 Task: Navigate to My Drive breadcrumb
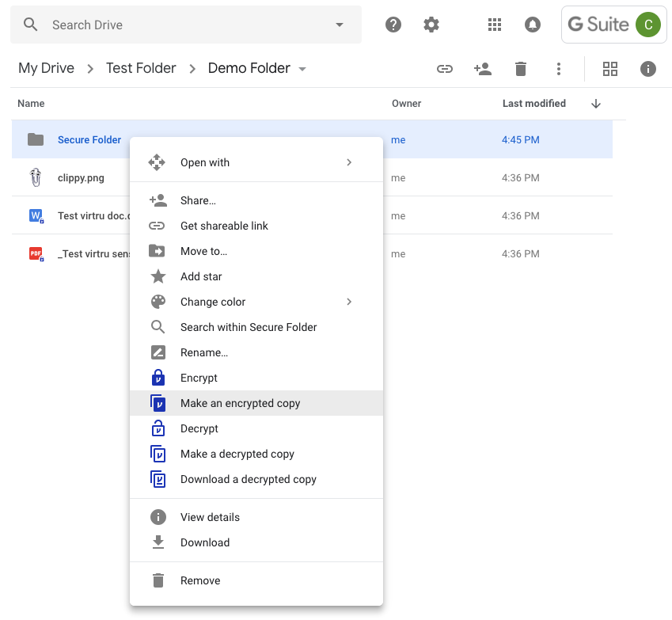tap(46, 68)
